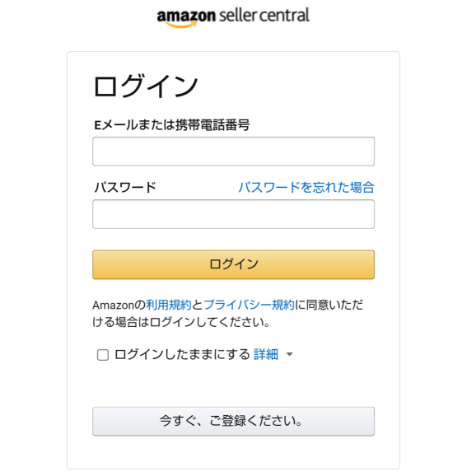Click the ける場合はログインしてください text line

point(181,322)
